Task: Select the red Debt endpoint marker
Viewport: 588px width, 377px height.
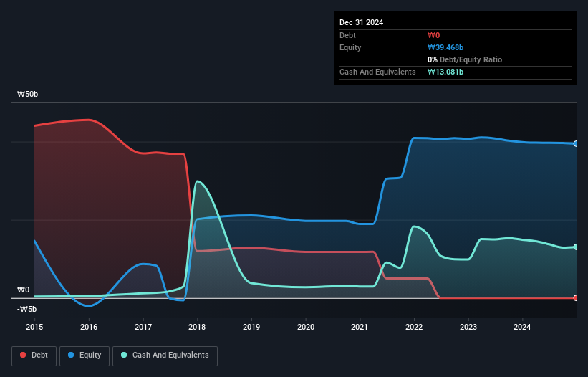Action: coord(576,298)
